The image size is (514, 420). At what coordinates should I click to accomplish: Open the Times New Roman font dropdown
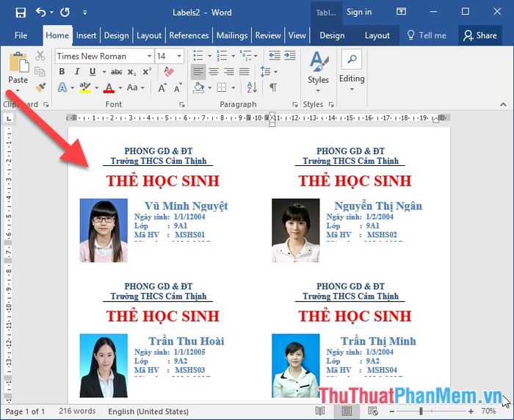click(x=149, y=56)
